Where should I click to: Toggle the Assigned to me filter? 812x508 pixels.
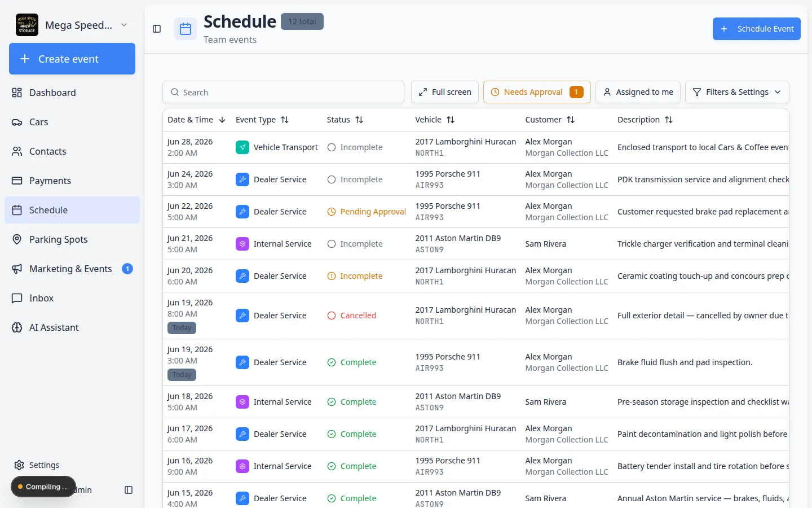[638, 92]
